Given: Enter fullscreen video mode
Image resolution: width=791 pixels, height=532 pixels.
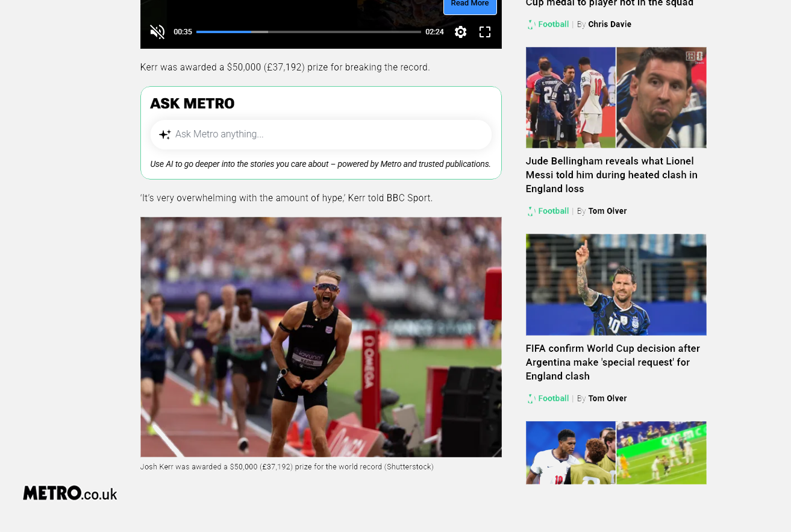Looking at the screenshot, I should [x=485, y=32].
